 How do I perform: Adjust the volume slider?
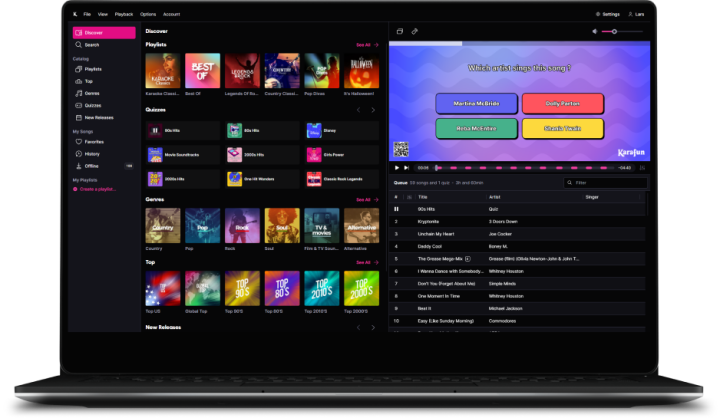(622, 31)
